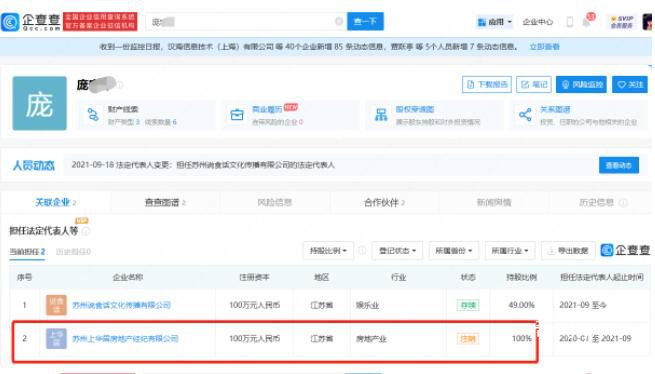655x374 pixels.
Task: Open the 商业履历 briefcase icon
Action: click(237, 114)
